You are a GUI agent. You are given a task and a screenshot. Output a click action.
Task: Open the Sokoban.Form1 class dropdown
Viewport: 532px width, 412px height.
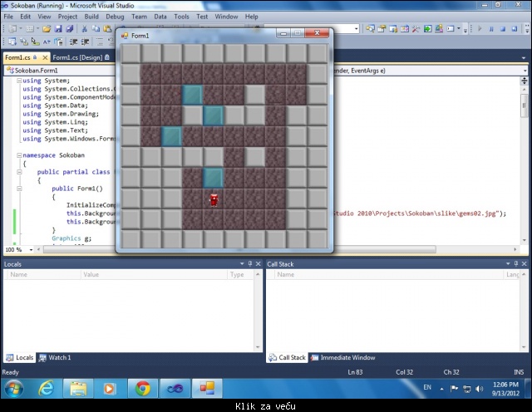[60, 71]
